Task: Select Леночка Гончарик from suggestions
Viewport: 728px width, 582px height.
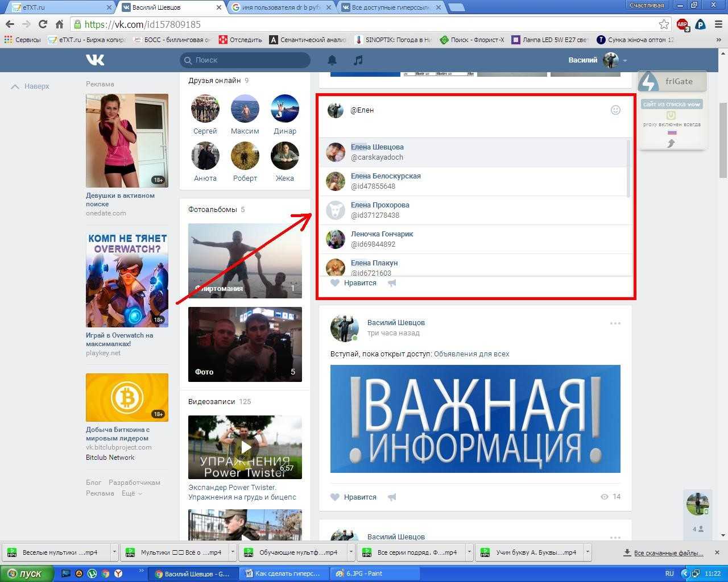Action: (475, 239)
